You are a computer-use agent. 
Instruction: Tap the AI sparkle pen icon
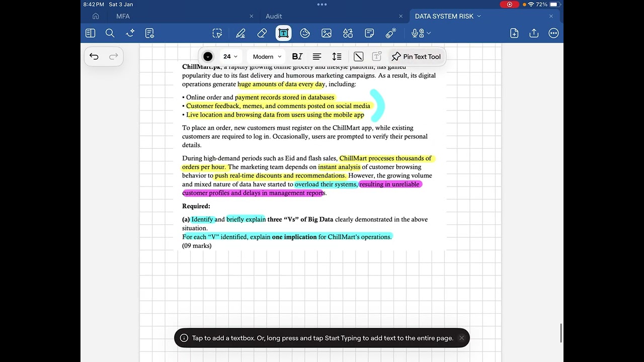pos(130,33)
